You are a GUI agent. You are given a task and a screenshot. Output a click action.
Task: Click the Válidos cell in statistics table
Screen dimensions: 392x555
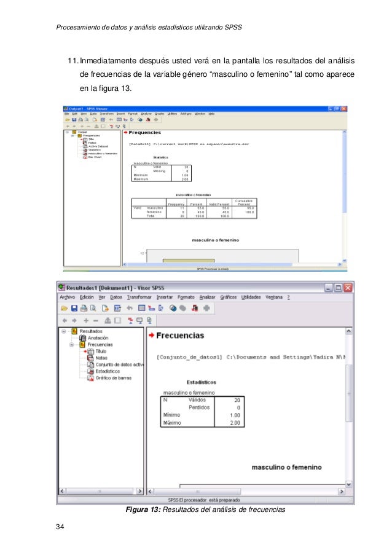coord(197,400)
